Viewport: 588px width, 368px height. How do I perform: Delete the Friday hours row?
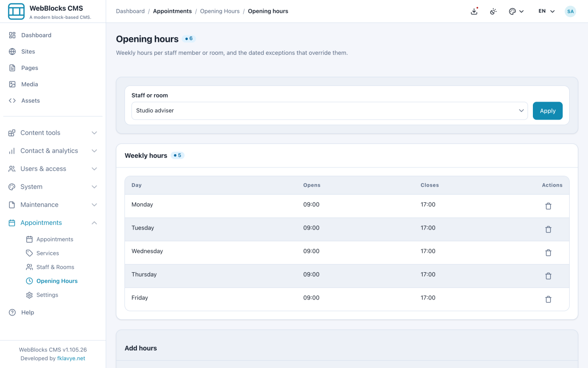click(x=548, y=299)
